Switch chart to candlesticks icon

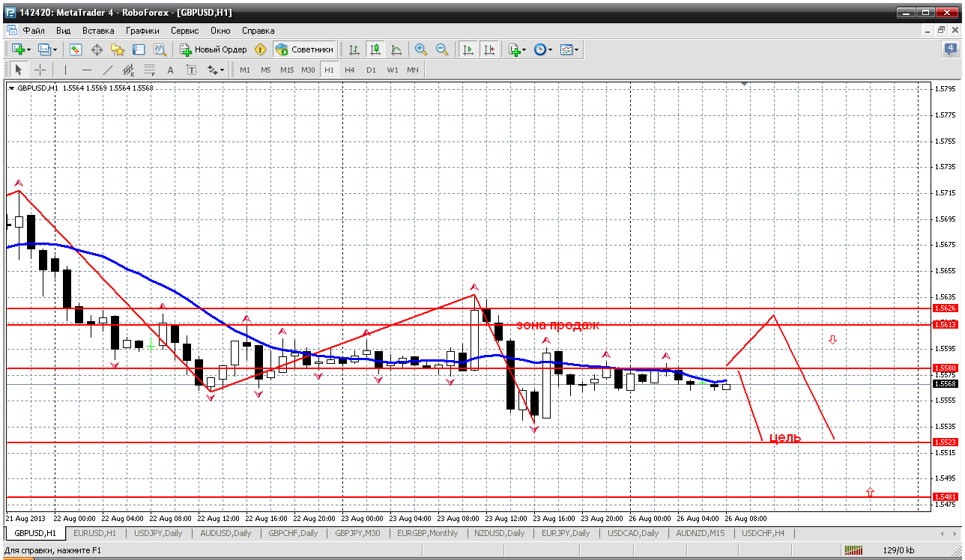click(375, 49)
